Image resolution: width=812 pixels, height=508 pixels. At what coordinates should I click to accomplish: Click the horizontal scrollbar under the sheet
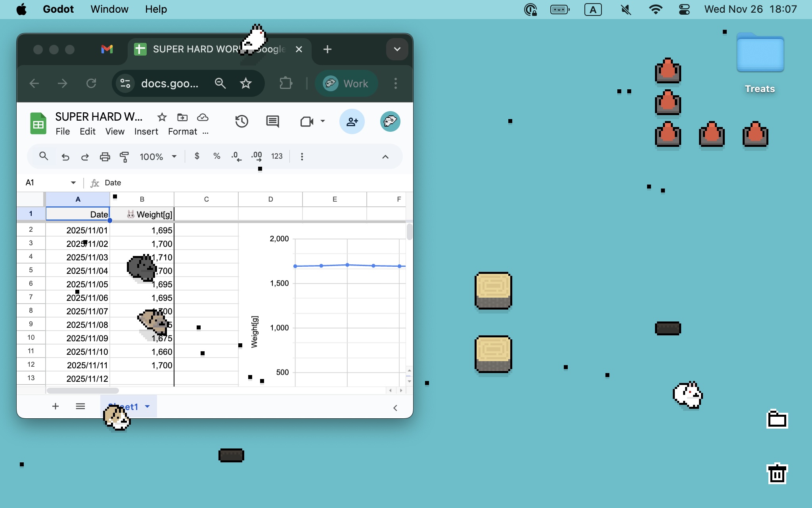point(83,391)
